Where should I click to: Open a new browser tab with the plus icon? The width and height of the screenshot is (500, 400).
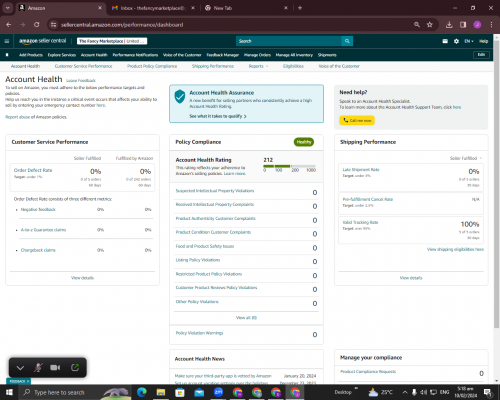click(x=300, y=8)
